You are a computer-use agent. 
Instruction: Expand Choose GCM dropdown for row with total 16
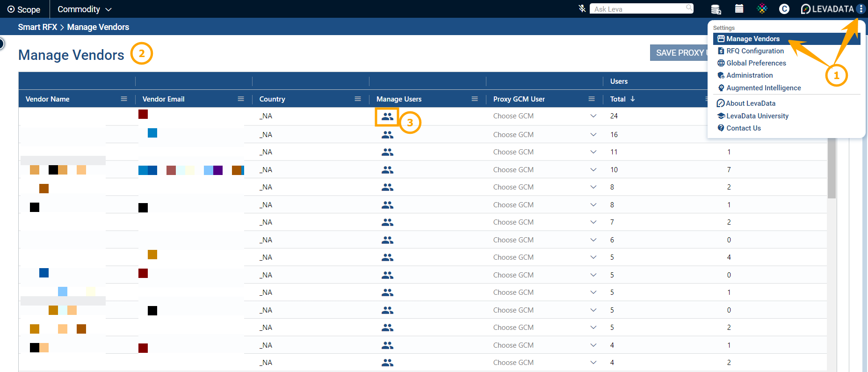tap(593, 135)
